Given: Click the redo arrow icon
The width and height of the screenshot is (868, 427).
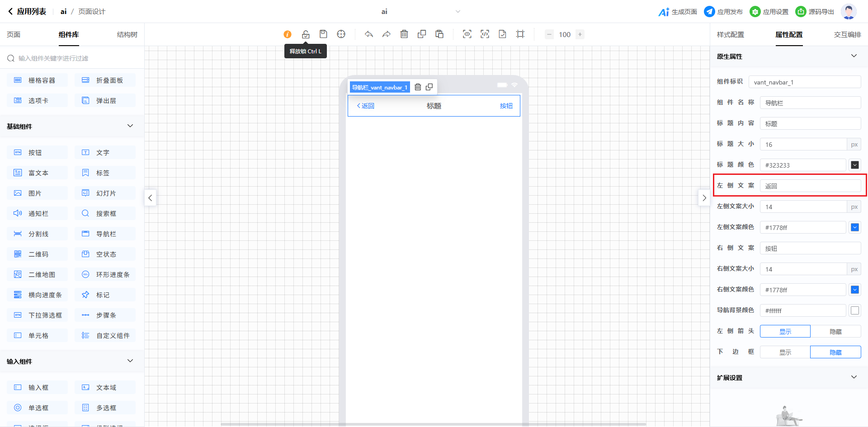Looking at the screenshot, I should tap(386, 34).
